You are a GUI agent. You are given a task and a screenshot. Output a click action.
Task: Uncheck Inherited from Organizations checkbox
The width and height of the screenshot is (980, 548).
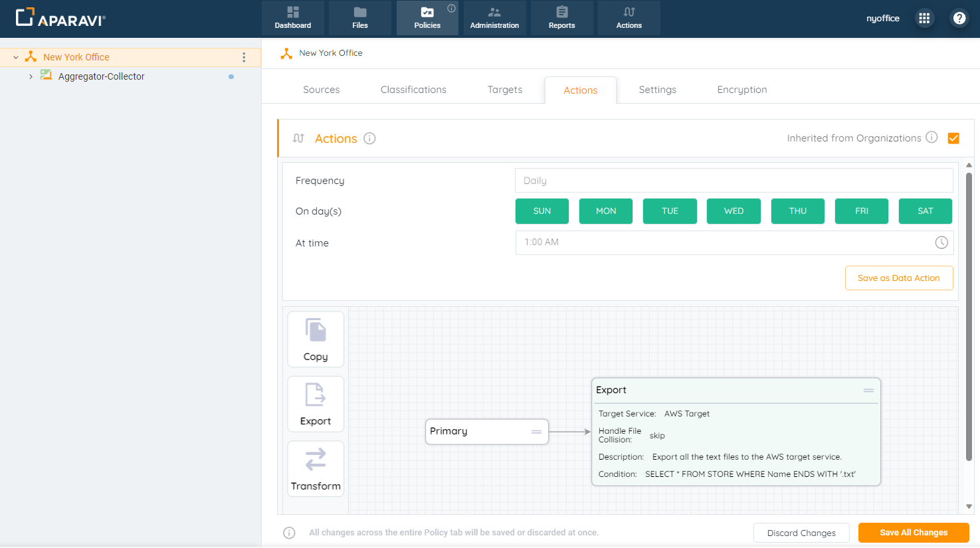953,138
